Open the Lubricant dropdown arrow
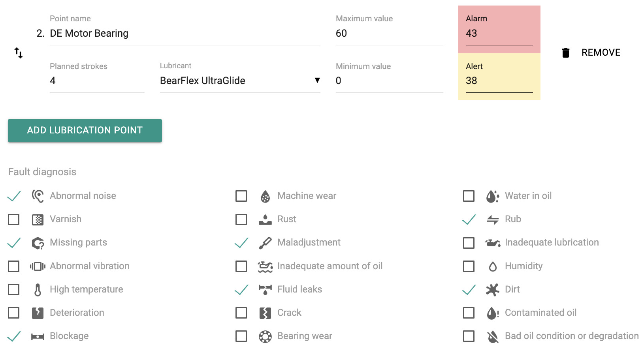Viewport: 644px width, 360px height. [x=317, y=81]
